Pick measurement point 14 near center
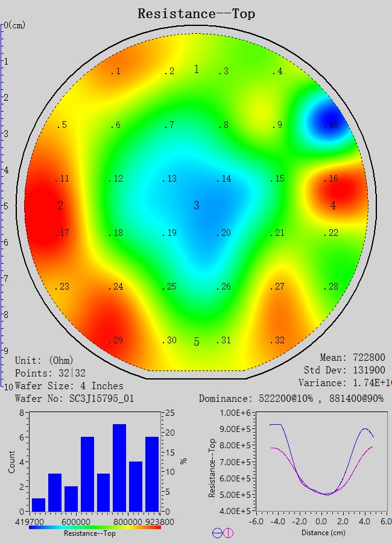 click(x=224, y=179)
